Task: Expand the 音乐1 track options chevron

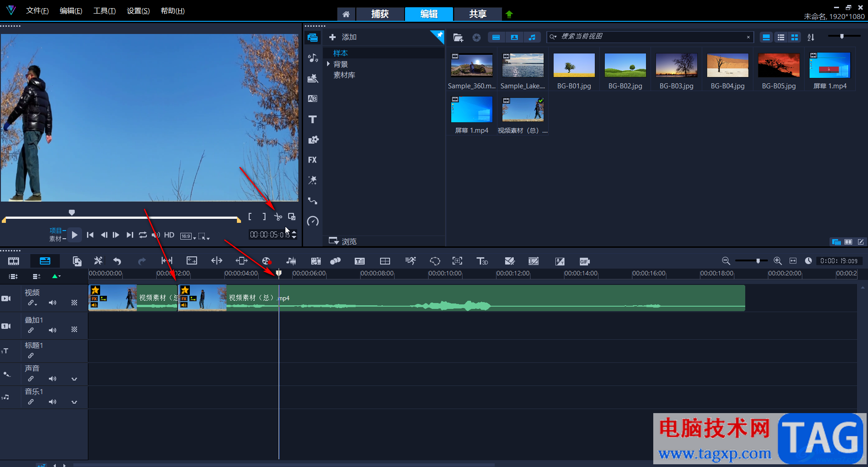Action: pos(74,402)
